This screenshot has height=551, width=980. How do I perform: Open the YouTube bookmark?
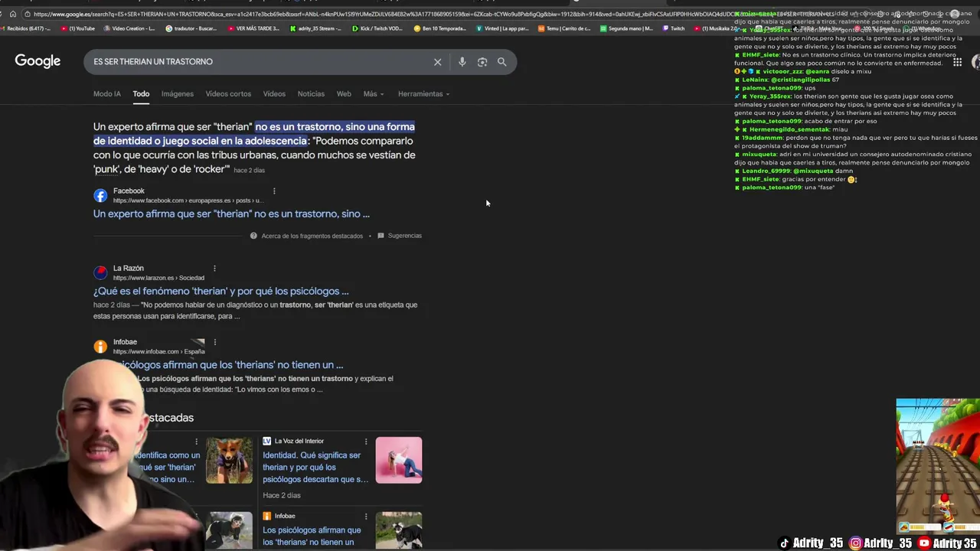click(77, 28)
